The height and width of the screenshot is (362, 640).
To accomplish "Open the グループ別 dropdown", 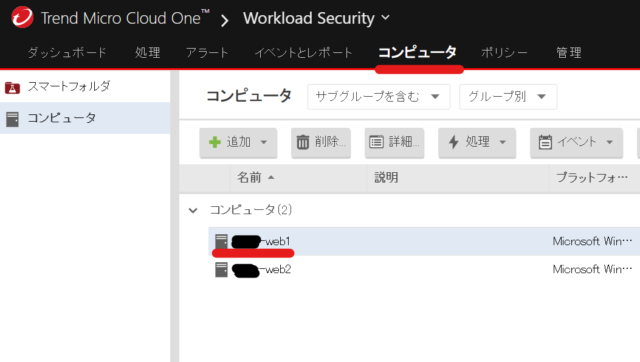I will [x=508, y=97].
